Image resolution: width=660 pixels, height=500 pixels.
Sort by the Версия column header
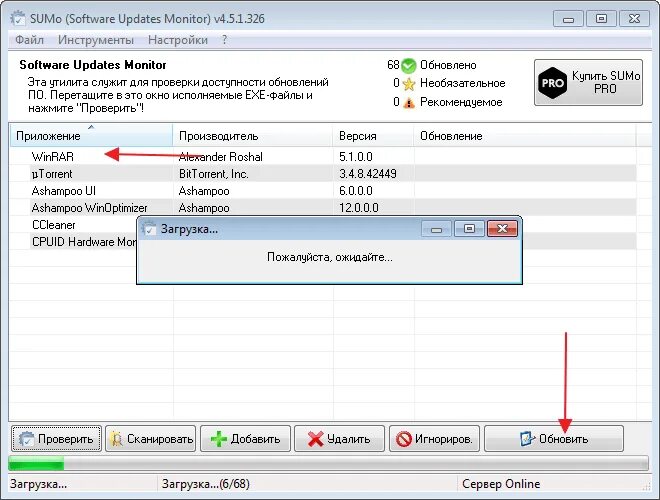373,136
